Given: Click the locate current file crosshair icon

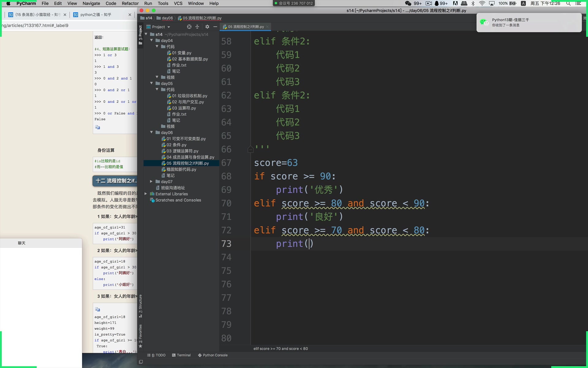Looking at the screenshot, I should pyautogui.click(x=189, y=27).
